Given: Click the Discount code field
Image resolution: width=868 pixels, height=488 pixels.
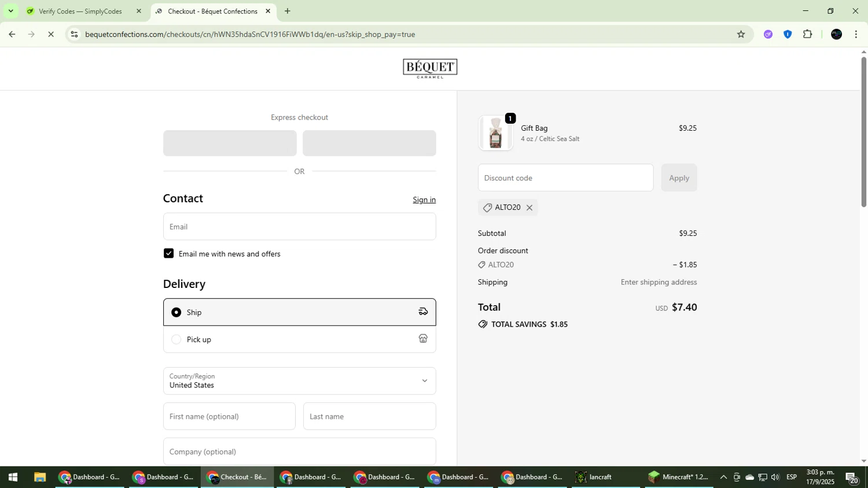Looking at the screenshot, I should (x=565, y=178).
